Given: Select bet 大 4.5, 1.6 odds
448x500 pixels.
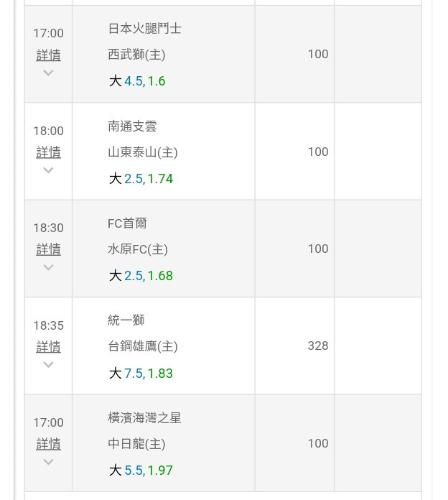Looking at the screenshot, I should (137, 81).
